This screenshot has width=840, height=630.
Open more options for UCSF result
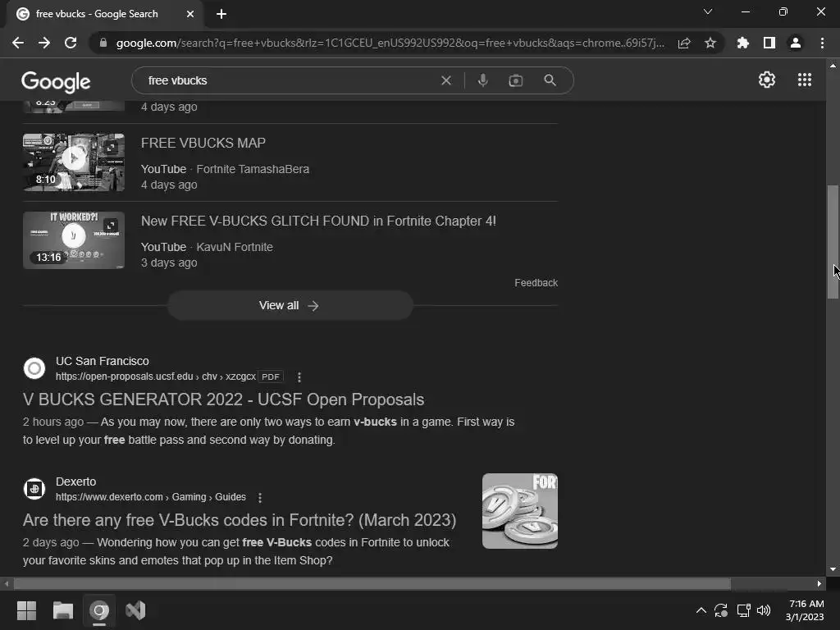[299, 377]
